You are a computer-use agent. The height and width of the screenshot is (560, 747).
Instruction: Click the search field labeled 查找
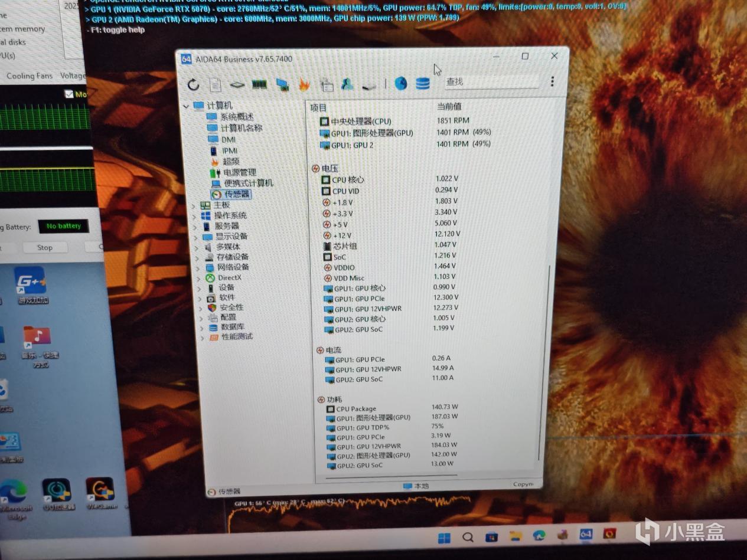491,81
